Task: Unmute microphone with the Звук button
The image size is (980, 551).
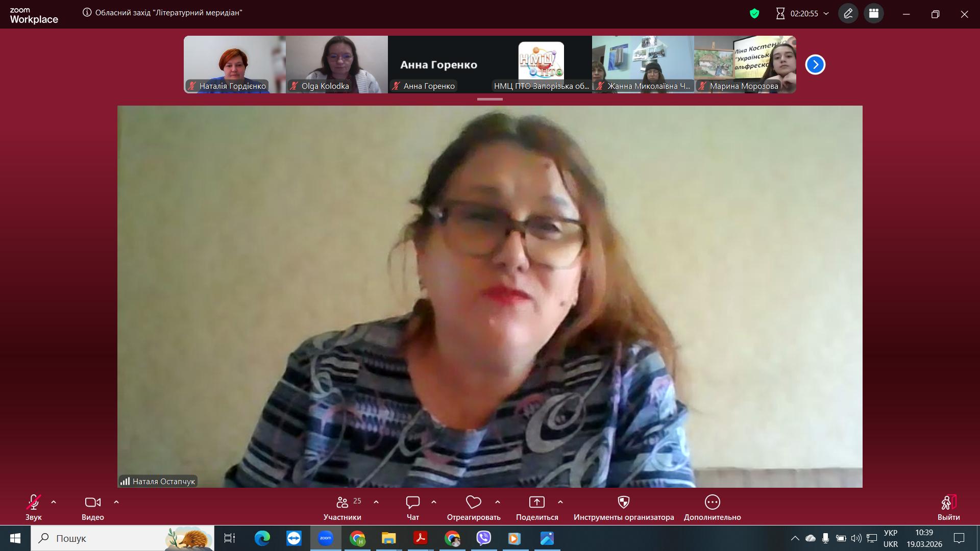Action: tap(33, 503)
